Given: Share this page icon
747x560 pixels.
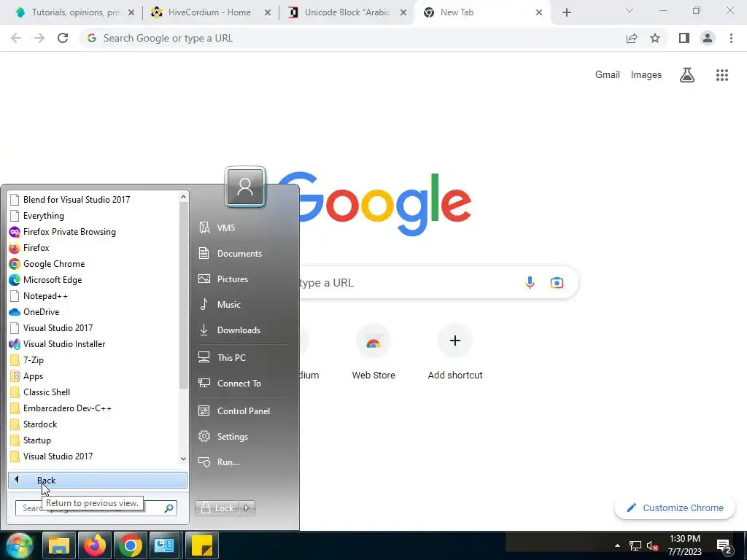Looking at the screenshot, I should (x=632, y=38).
